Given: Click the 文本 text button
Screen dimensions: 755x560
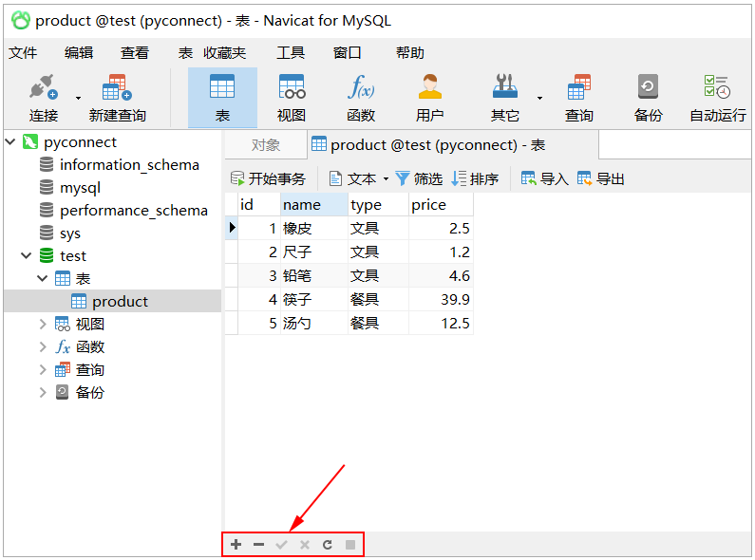Looking at the screenshot, I should click(352, 179).
